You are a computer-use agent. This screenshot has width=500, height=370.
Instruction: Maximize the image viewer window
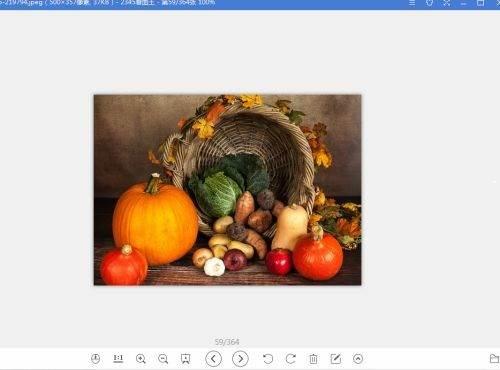point(480,3)
